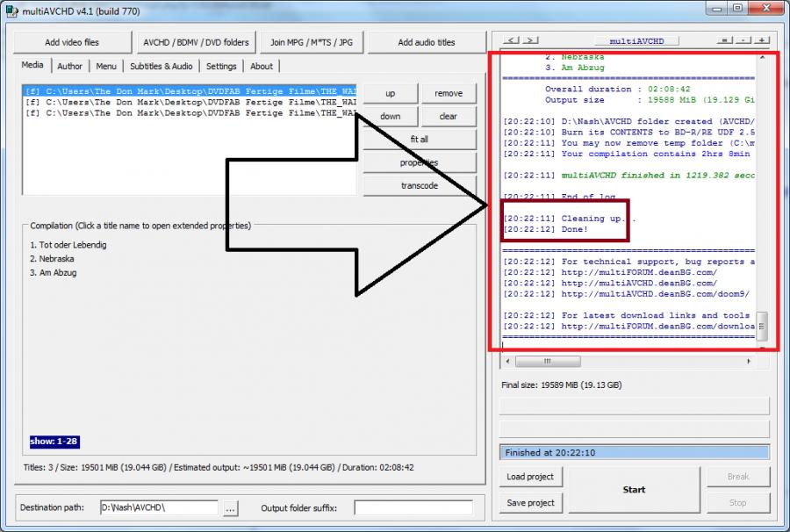Click the clear button
Screen dimensions: 790x532
pos(449,117)
